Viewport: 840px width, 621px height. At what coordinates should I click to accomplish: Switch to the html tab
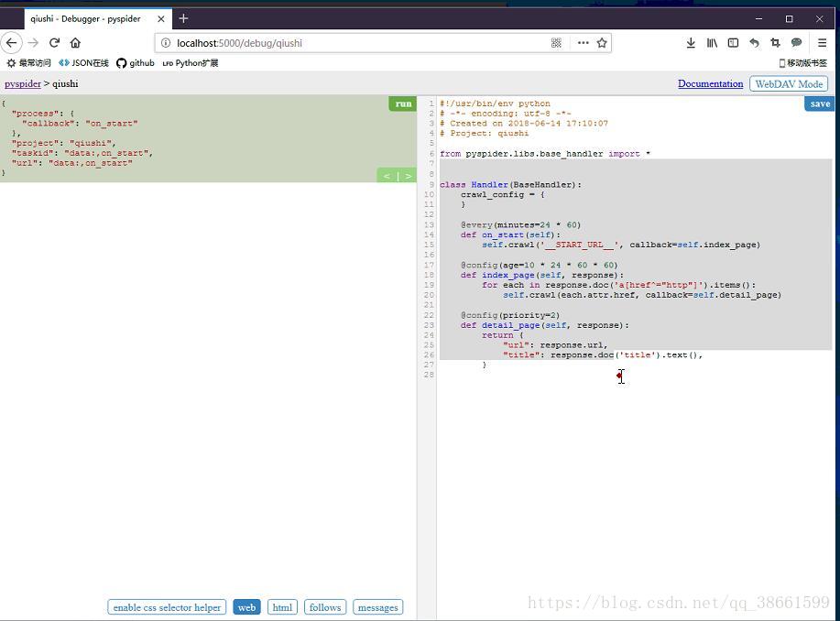282,607
